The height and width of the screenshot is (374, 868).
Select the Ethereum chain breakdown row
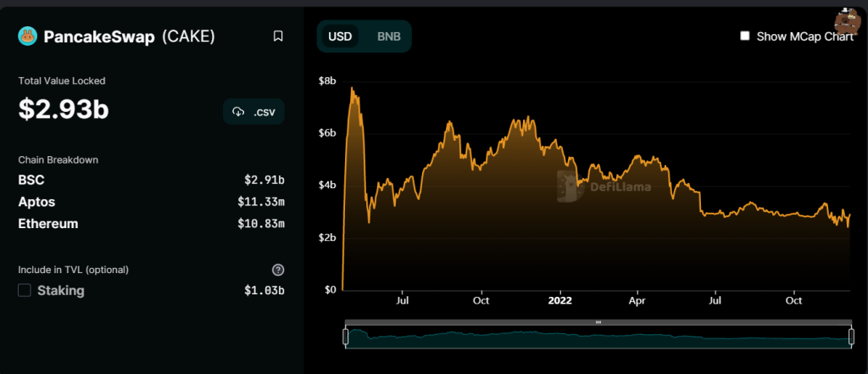(x=151, y=224)
